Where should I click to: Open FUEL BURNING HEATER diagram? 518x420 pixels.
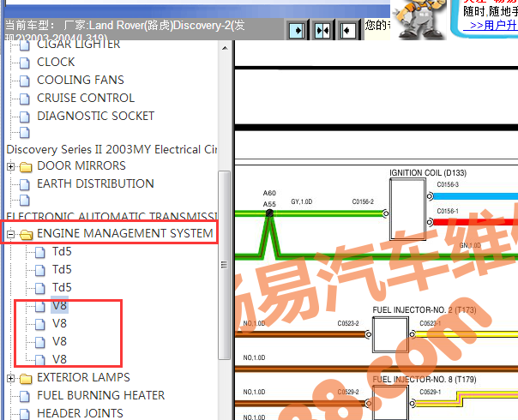pos(100,395)
